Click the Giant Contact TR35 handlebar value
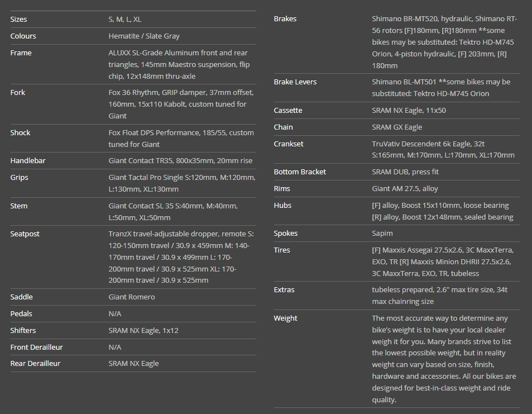Viewport: 532px width, 414px height. click(x=180, y=161)
